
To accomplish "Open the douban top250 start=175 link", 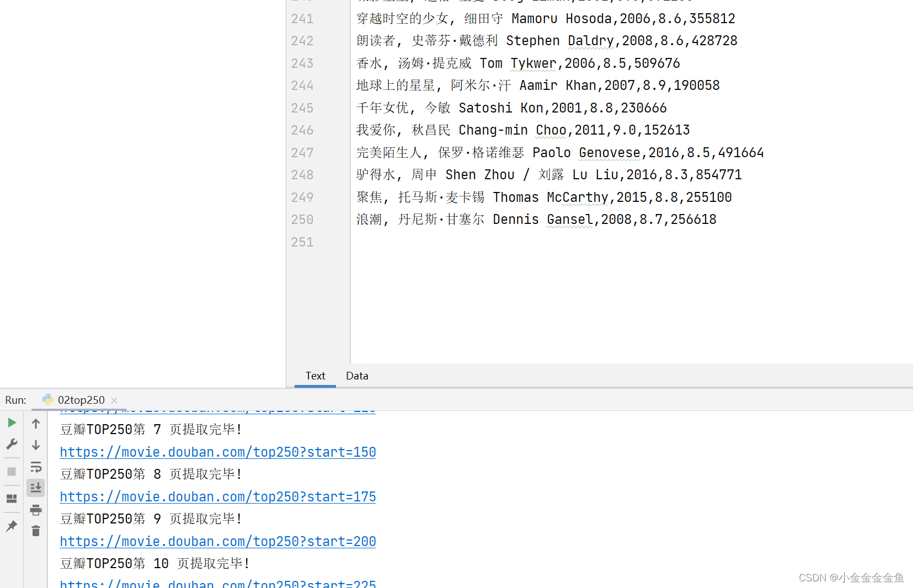I will (218, 497).
